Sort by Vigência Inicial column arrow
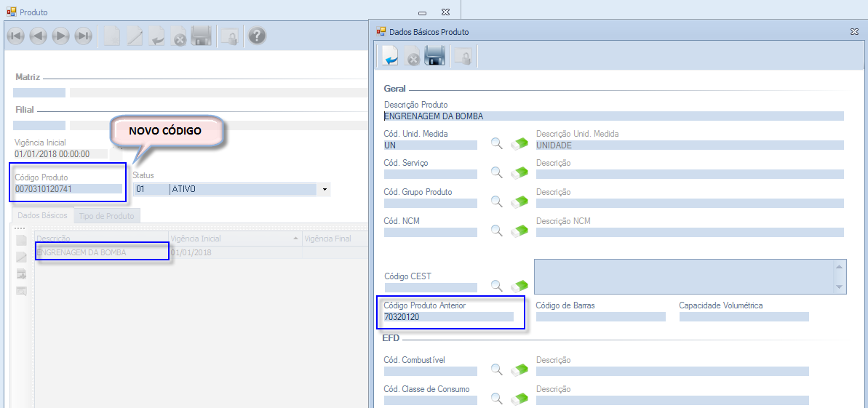 [x=295, y=239]
